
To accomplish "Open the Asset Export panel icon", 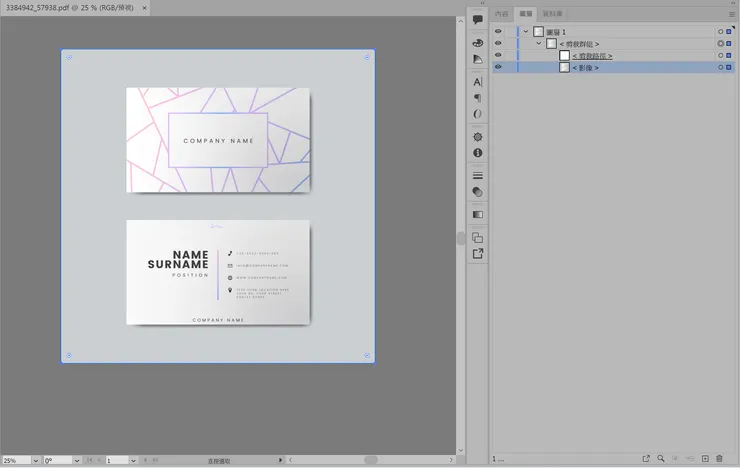I will [x=477, y=254].
